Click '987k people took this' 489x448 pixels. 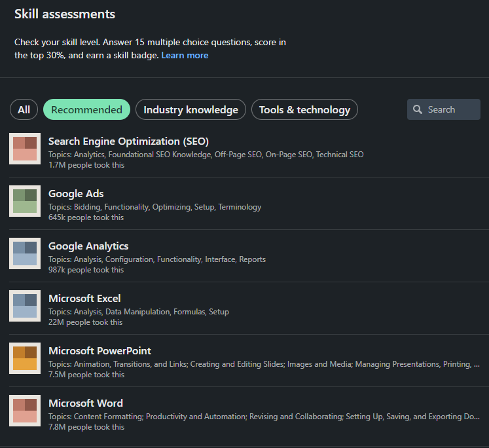(86, 270)
